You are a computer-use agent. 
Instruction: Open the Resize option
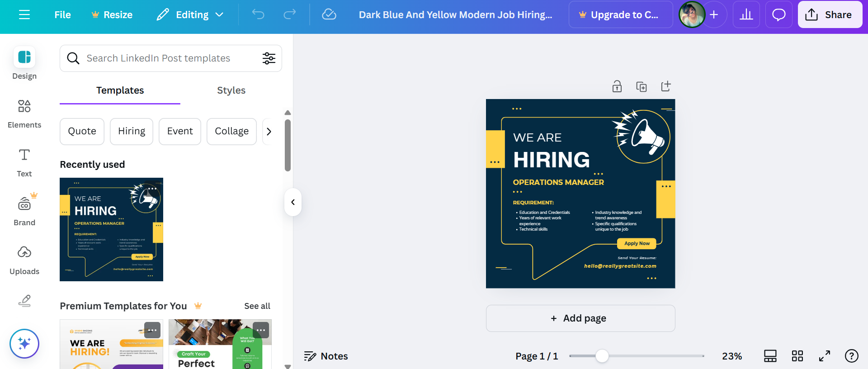point(112,14)
